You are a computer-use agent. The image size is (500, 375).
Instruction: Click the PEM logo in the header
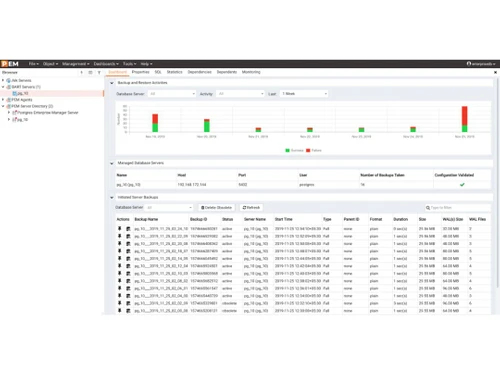pyautogui.click(x=10, y=64)
